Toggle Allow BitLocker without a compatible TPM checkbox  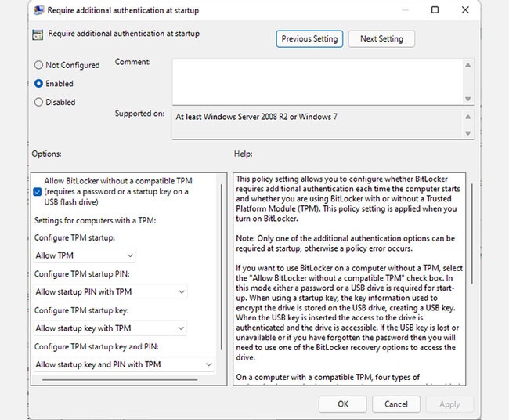pyautogui.click(x=38, y=192)
